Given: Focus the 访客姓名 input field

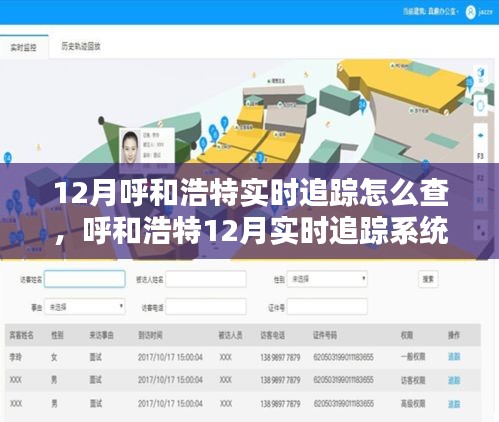Looking at the screenshot, I should pyautogui.click(x=85, y=279).
